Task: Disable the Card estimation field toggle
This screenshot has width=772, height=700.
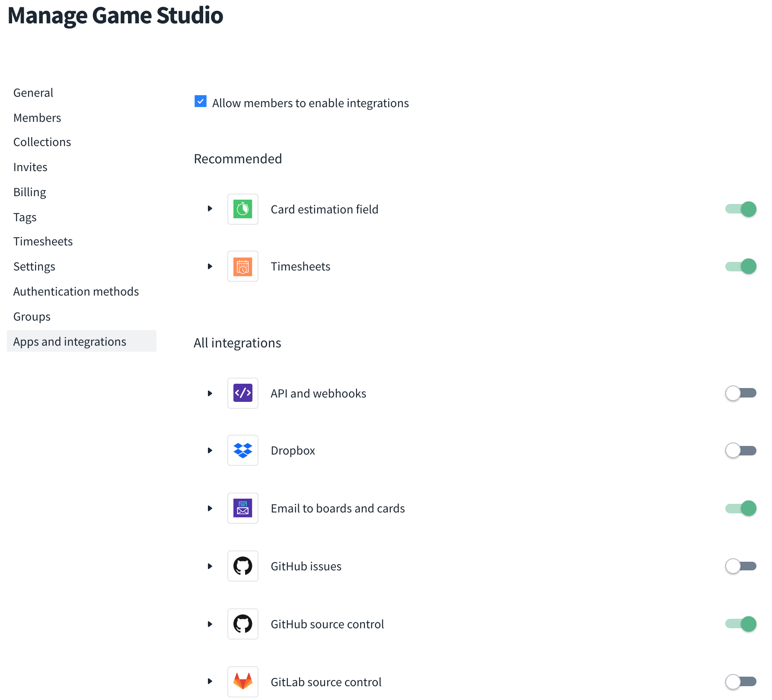Action: coord(740,209)
